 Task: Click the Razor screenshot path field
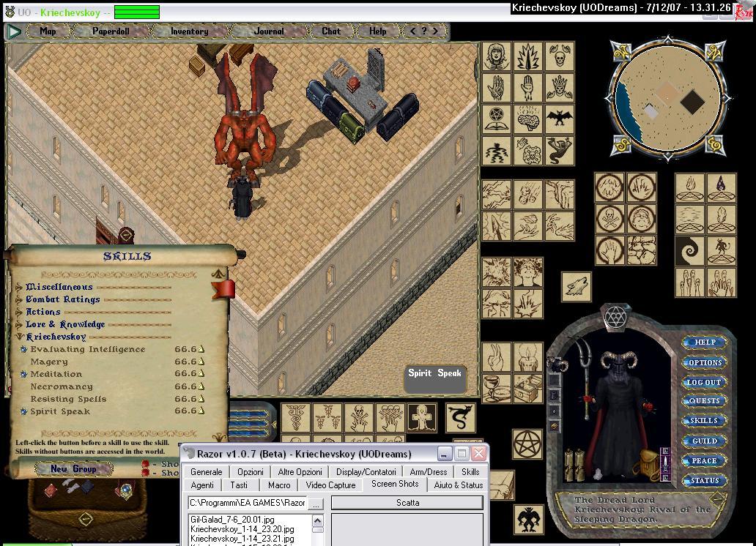click(x=248, y=503)
